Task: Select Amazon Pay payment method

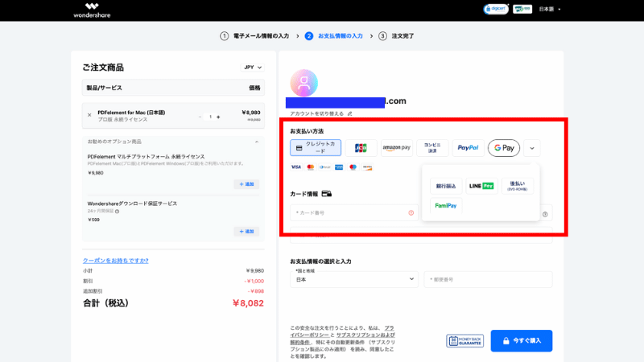Action: tap(396, 148)
